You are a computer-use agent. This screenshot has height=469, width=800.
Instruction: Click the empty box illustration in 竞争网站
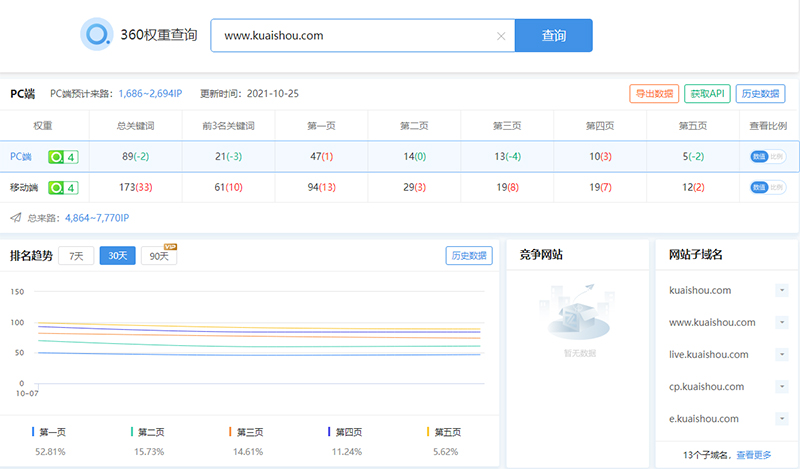(579, 312)
